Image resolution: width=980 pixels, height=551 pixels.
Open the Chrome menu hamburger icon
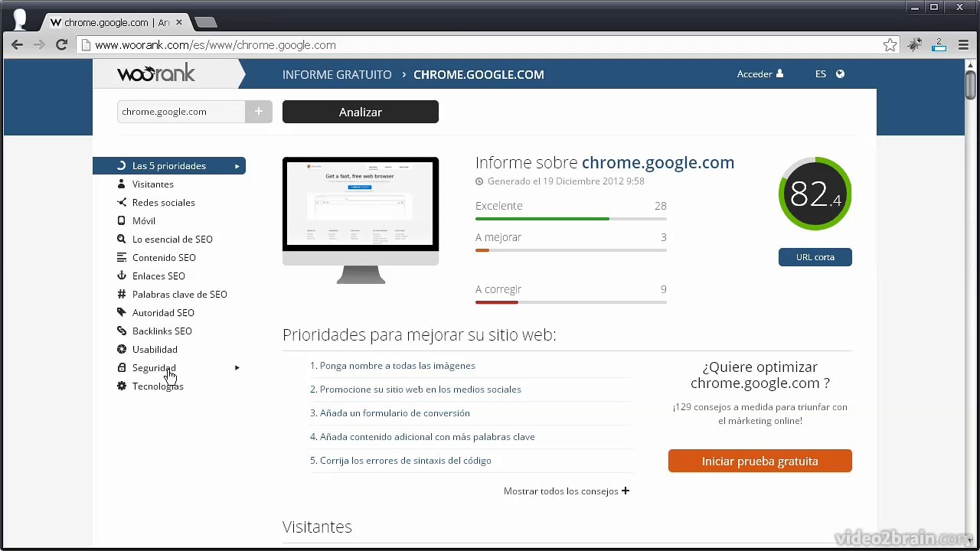coord(963,45)
